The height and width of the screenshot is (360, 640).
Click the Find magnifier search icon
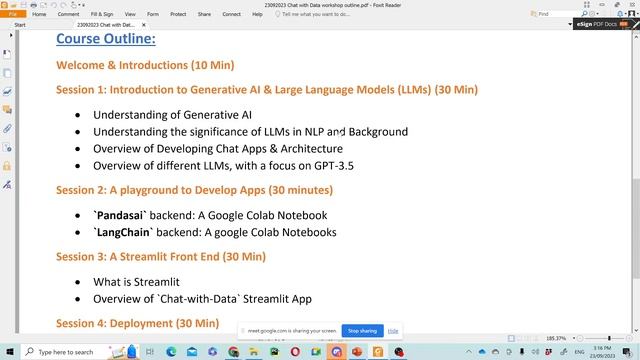(584, 14)
